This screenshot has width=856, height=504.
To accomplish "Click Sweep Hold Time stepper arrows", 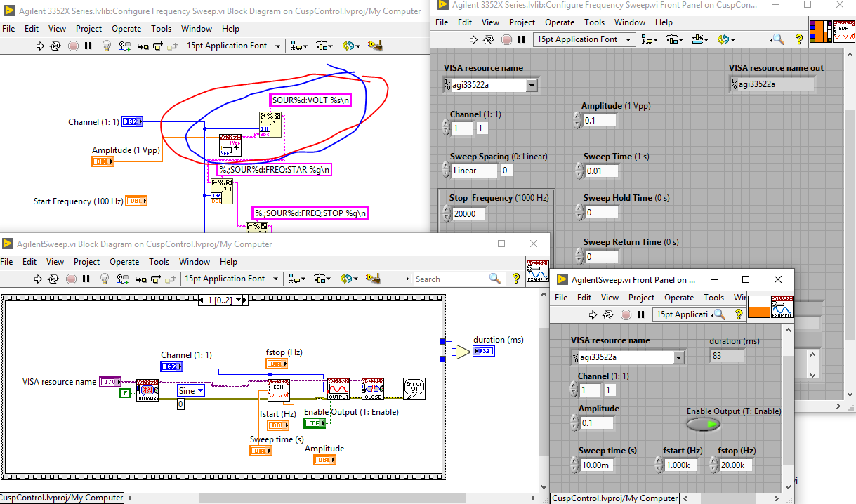I will tap(579, 212).
